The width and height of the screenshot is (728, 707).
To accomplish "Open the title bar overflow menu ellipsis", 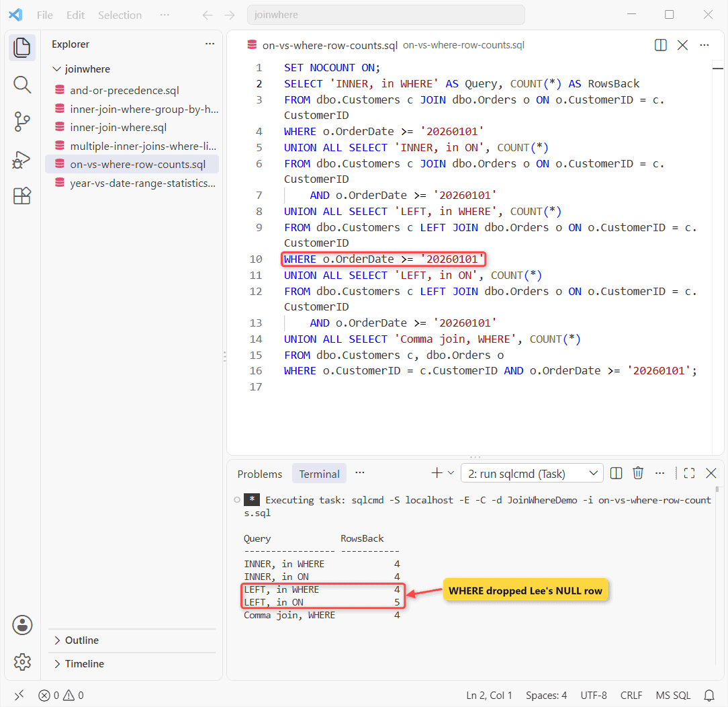I will [x=165, y=15].
